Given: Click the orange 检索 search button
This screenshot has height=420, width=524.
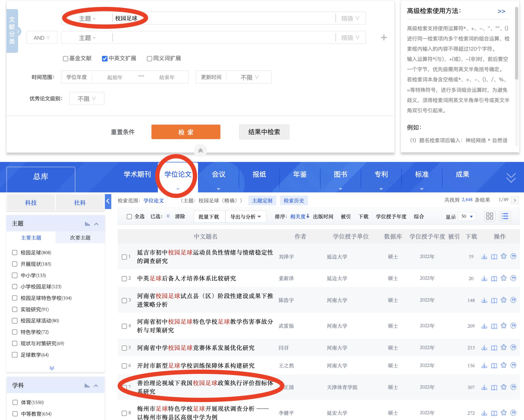Looking at the screenshot, I should 186,132.
